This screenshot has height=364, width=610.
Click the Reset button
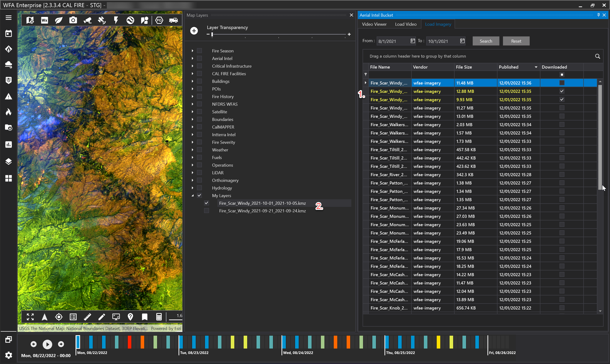[x=516, y=41]
